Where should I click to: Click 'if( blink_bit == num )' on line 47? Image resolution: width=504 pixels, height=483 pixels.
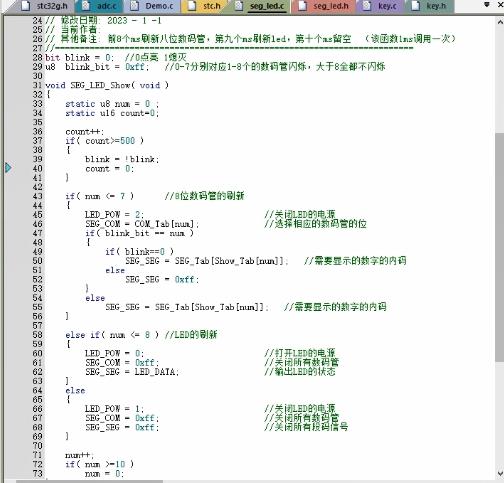(139, 233)
